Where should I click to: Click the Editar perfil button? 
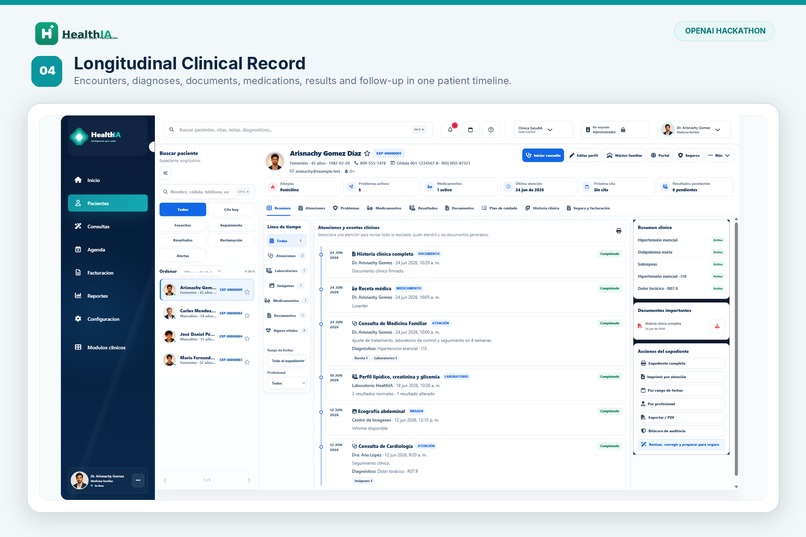pyautogui.click(x=583, y=155)
